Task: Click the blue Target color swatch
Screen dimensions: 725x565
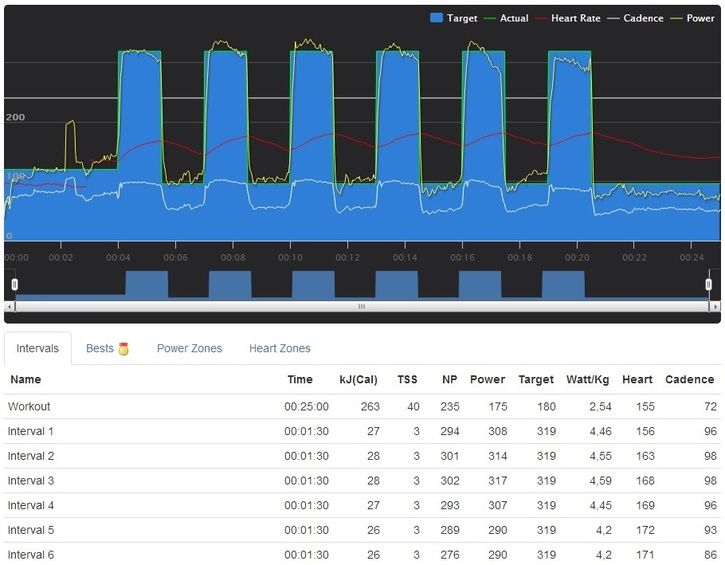Action: pos(436,18)
